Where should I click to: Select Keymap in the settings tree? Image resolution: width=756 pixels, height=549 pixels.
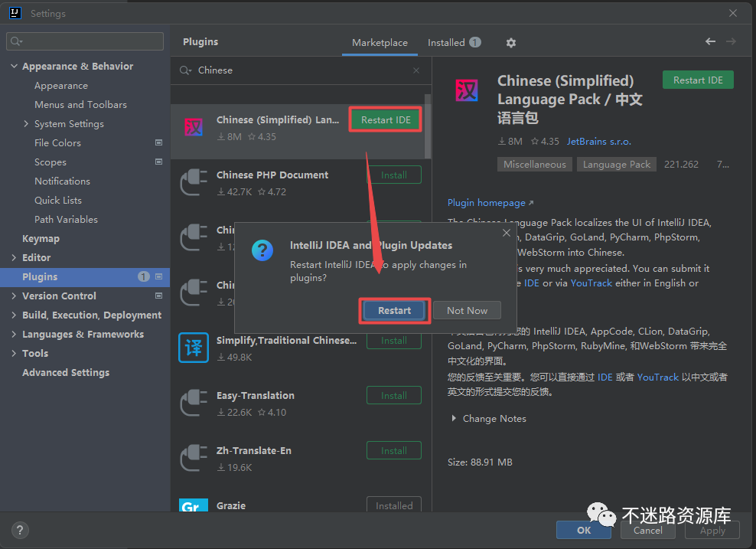[41, 239]
